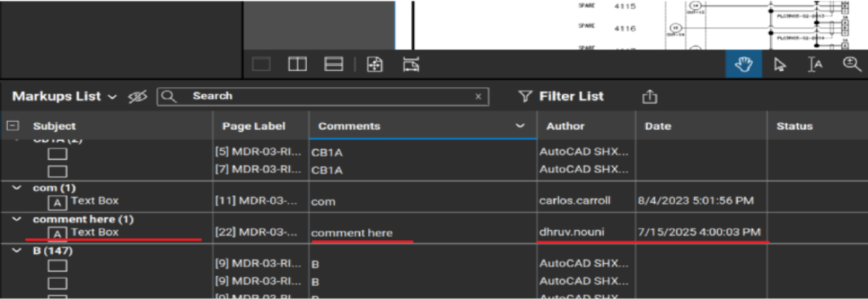Click the text box icon in comment here row
Viewport: 868px width, 299px height.
[x=57, y=234]
